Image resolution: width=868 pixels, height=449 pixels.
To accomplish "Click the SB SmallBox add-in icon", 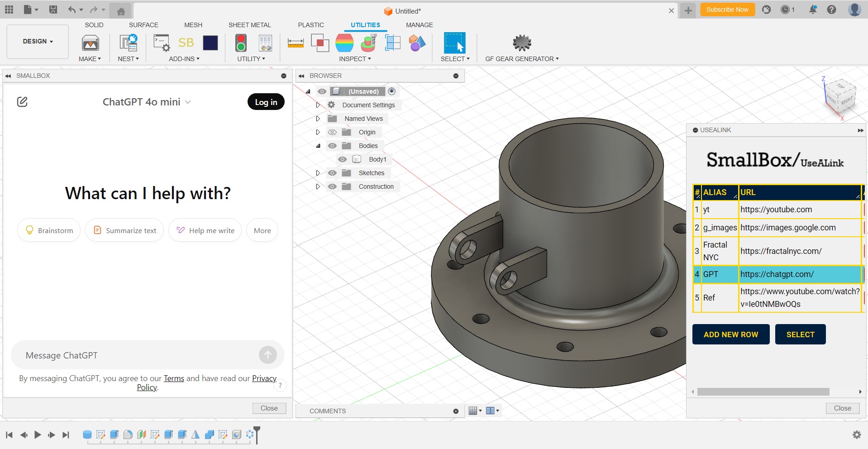I will tap(186, 43).
